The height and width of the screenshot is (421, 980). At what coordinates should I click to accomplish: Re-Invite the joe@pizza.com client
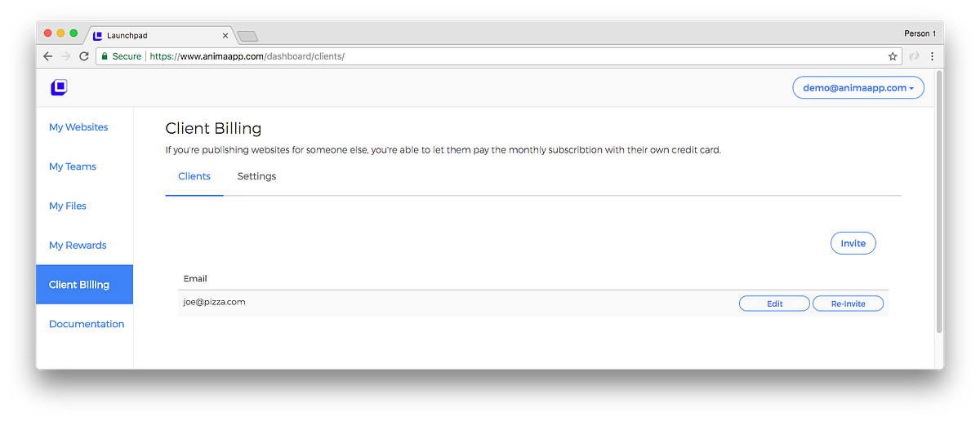pos(848,304)
